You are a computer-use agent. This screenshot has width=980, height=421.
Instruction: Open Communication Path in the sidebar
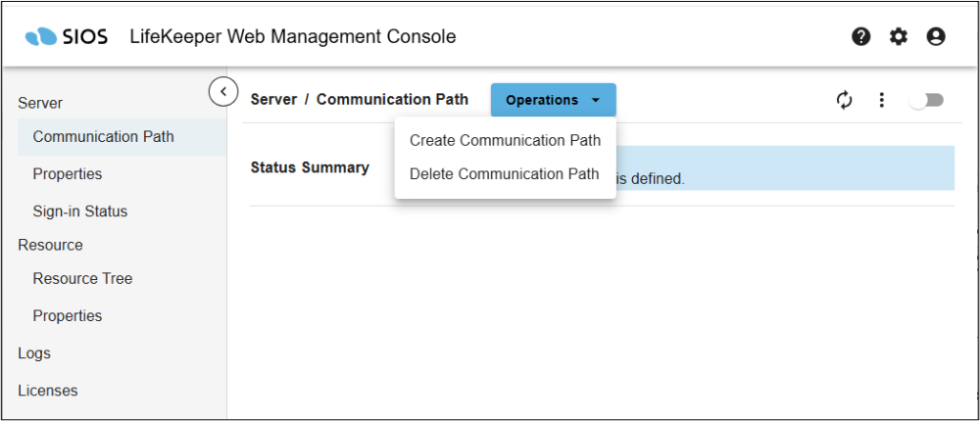[103, 137]
